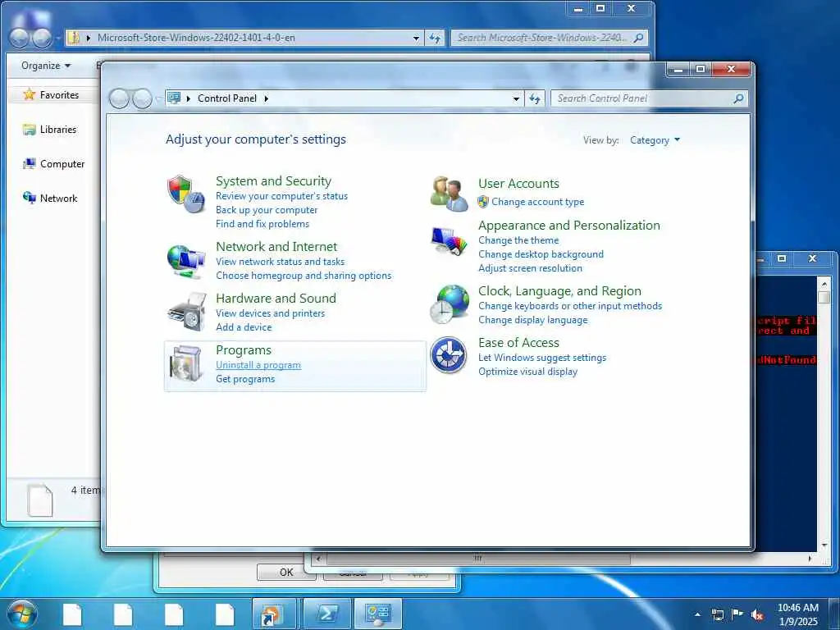Click the PowerShell window vertical scrollbar
Viewport: 840px width, 630px height.
[824, 413]
